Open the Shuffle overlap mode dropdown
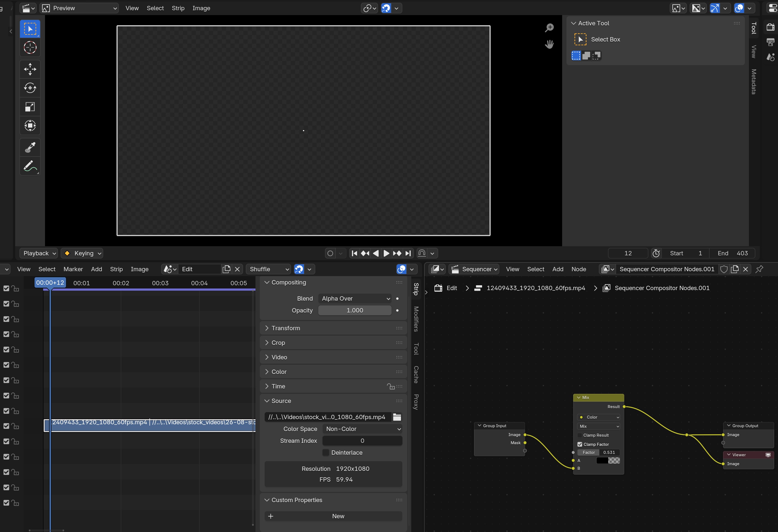Screen dimensions: 778x532 [268, 269]
